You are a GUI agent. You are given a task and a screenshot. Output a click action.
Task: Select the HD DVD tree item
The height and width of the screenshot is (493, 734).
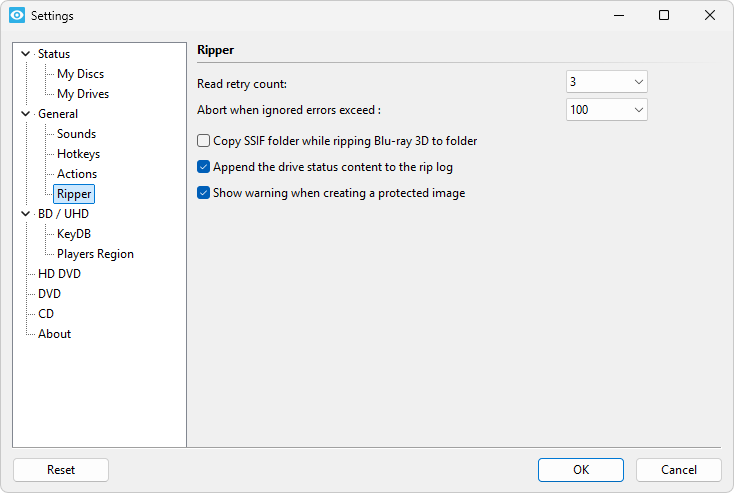point(59,274)
